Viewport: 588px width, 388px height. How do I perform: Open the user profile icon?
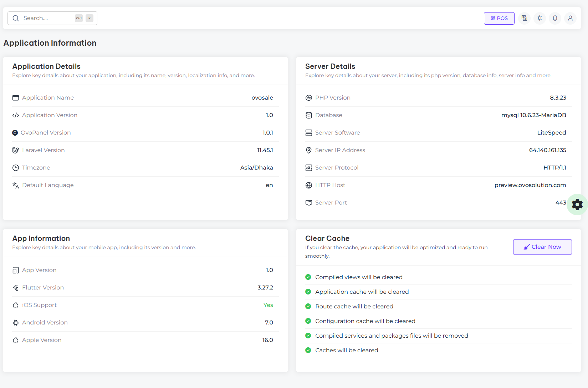click(x=570, y=18)
